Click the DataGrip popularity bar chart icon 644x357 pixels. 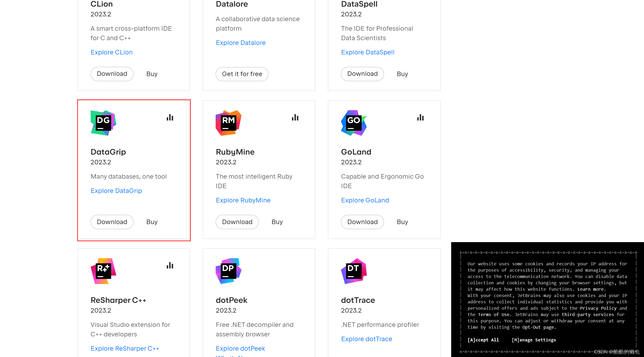170,117
